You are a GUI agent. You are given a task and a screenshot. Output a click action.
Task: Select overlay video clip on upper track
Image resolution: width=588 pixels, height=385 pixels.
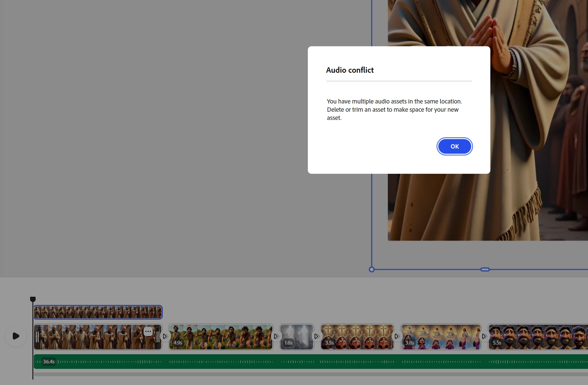[x=98, y=312]
